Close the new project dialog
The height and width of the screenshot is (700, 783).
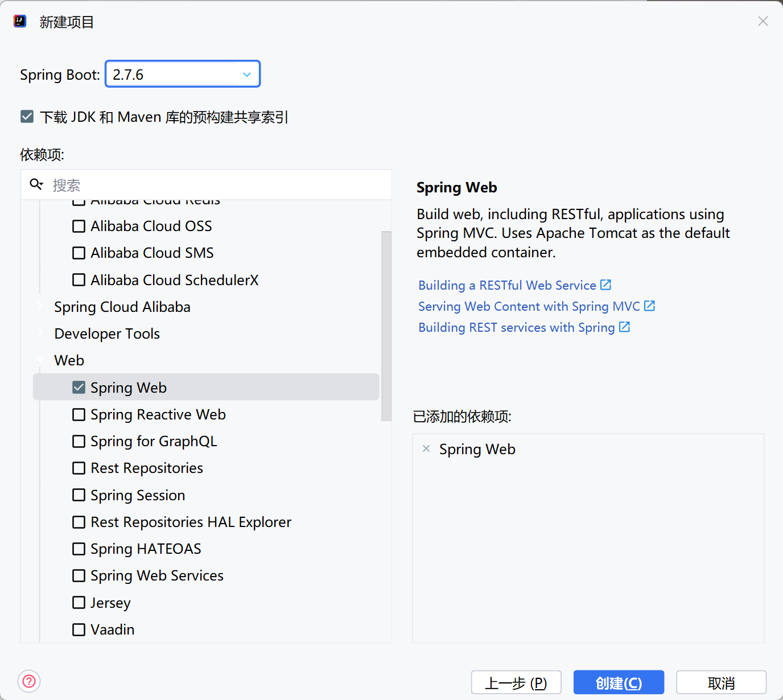point(763,22)
